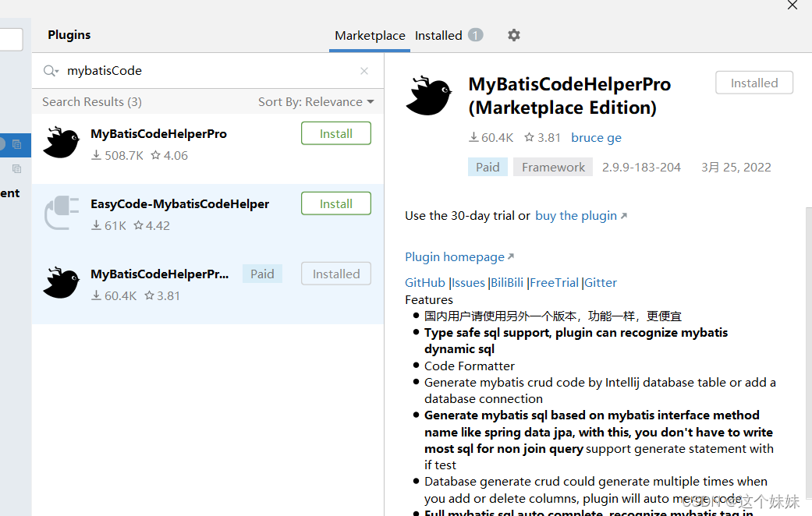This screenshot has width=812, height=516.
Task: Select EasyCode-MybatisCodeHelper result title
Action: pyautogui.click(x=179, y=204)
